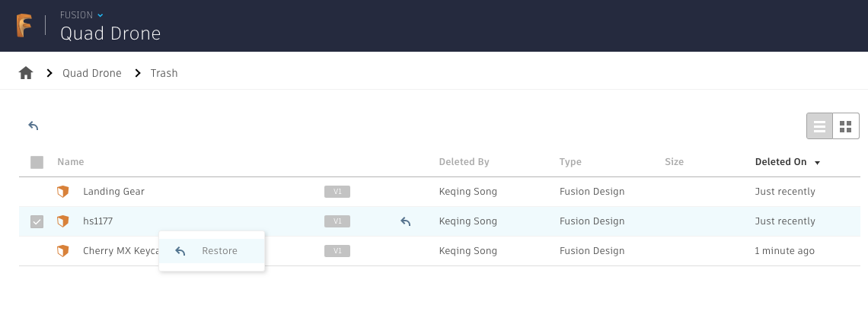The height and width of the screenshot is (321, 868).
Task: Sort by the Name column header
Action: click(x=71, y=162)
